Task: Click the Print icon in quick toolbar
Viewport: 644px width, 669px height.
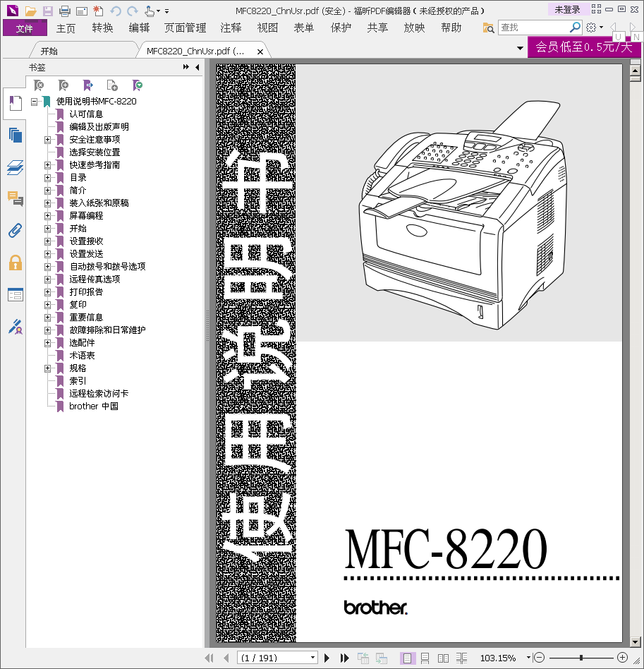Action: 65,11
